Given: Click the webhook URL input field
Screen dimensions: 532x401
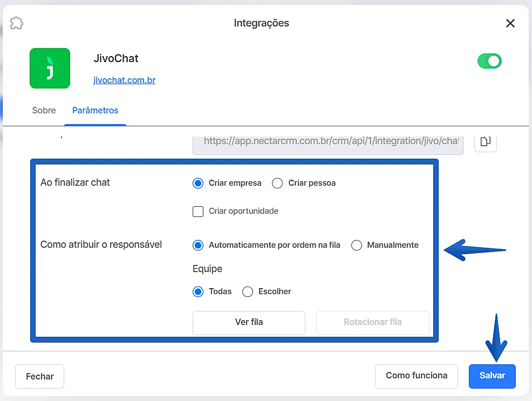Looking at the screenshot, I should coord(328,141).
